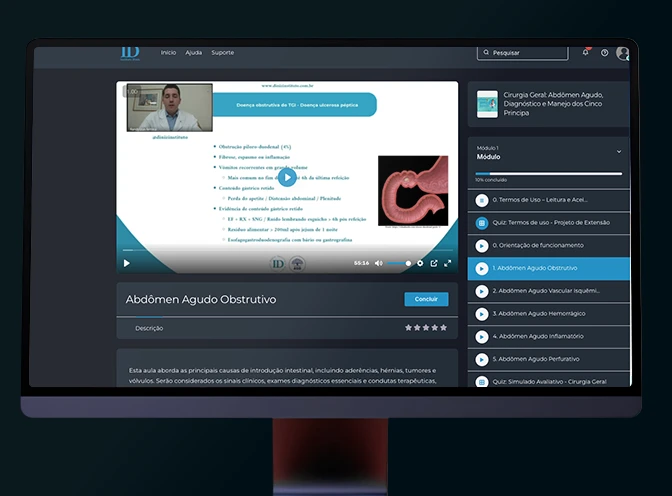The width and height of the screenshot is (672, 496).
Task: Open video settings gear icon
Action: (x=420, y=263)
